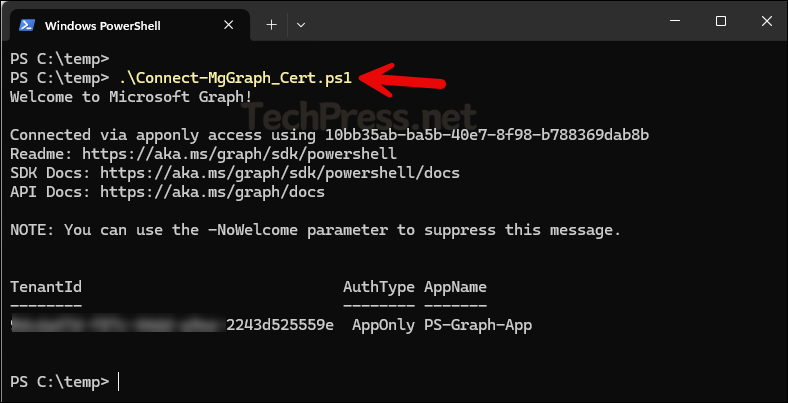Click the PowerShell icon in the tab
This screenshot has width=788, height=403.
click(x=27, y=24)
